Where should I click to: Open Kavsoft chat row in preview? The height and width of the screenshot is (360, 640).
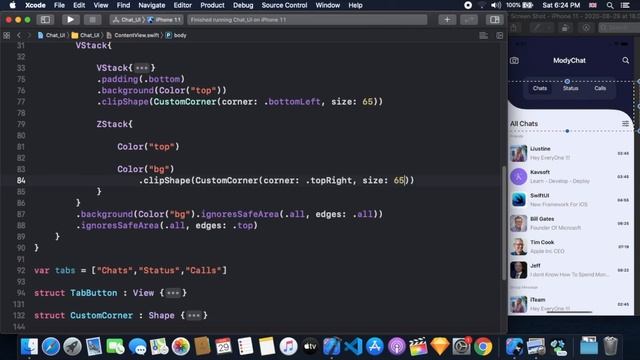pyautogui.click(x=571, y=177)
